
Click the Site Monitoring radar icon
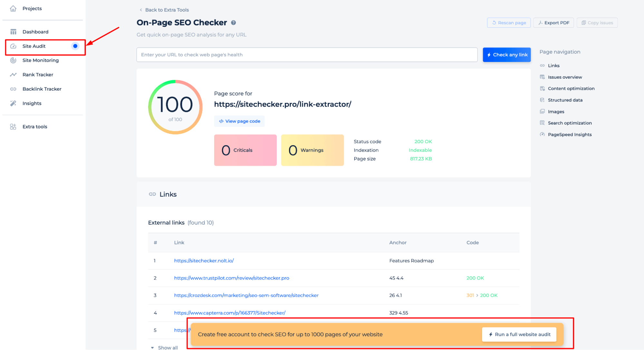(x=13, y=60)
